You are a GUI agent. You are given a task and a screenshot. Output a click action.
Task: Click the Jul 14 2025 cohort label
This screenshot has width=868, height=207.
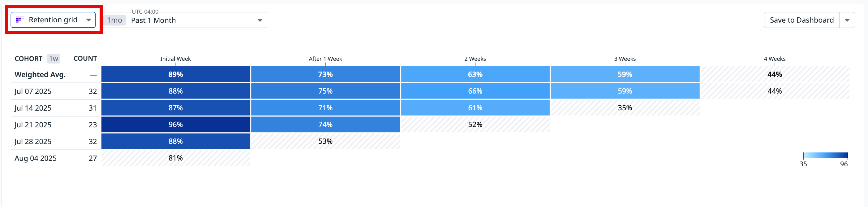[x=33, y=108]
